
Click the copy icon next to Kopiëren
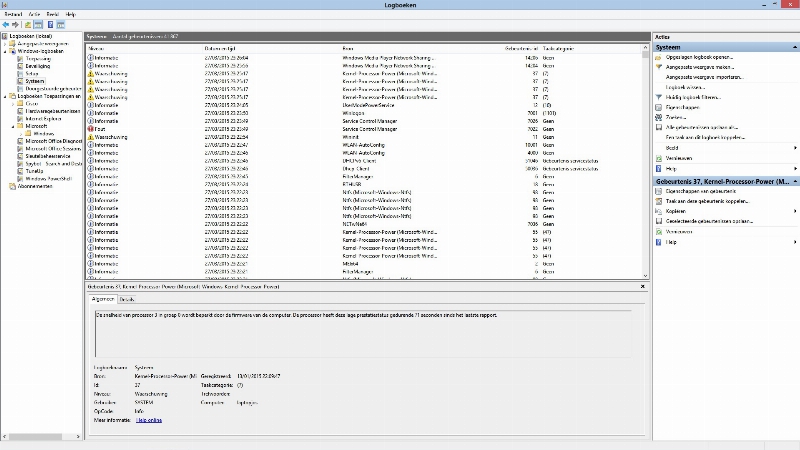coord(659,211)
